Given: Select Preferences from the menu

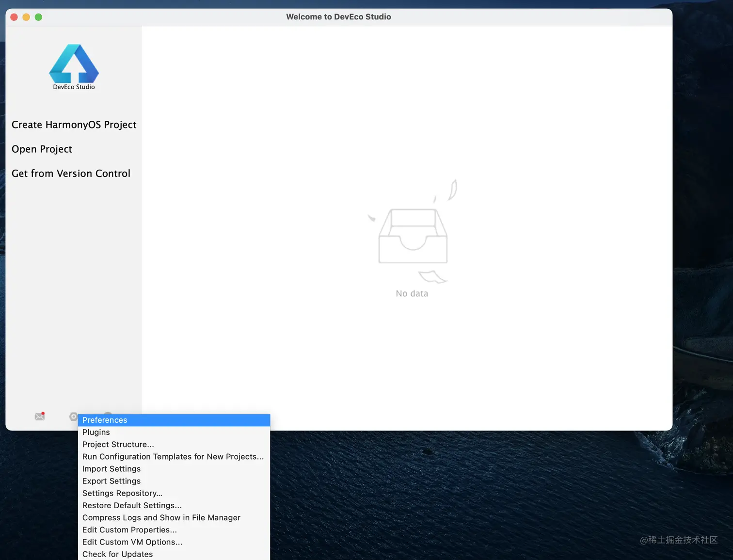Looking at the screenshot, I should 174,420.
